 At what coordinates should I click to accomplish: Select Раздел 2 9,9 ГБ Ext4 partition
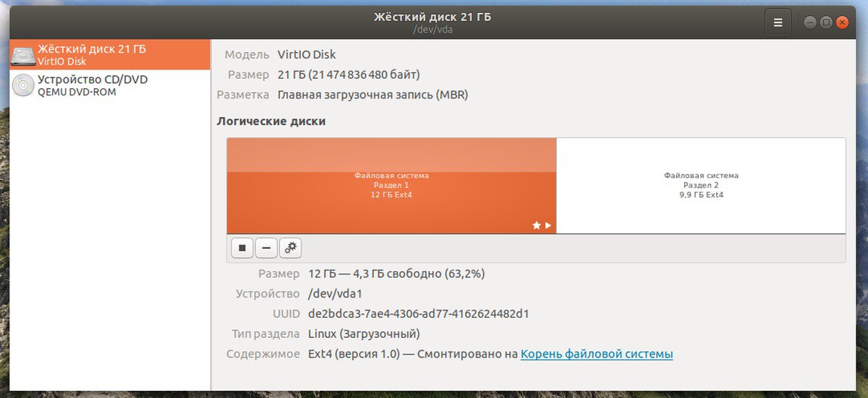(701, 185)
